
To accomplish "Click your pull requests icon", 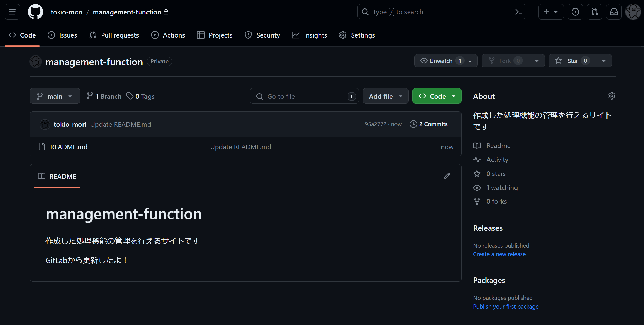I will (595, 12).
